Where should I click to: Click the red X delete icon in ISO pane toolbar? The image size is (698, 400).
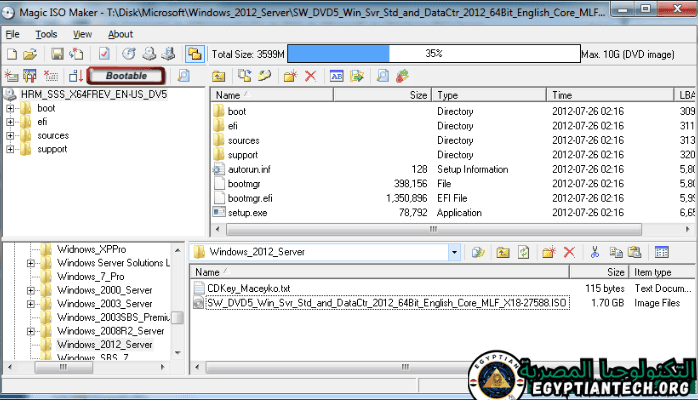[310, 75]
